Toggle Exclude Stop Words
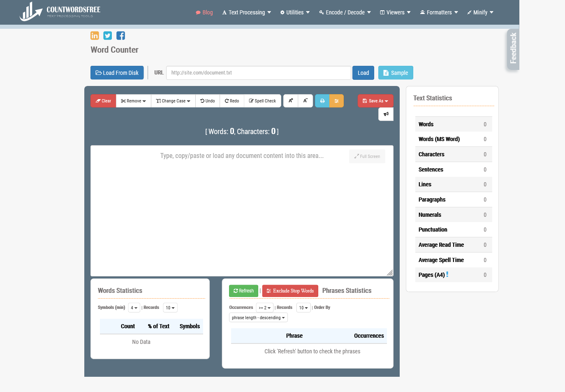 (290, 291)
